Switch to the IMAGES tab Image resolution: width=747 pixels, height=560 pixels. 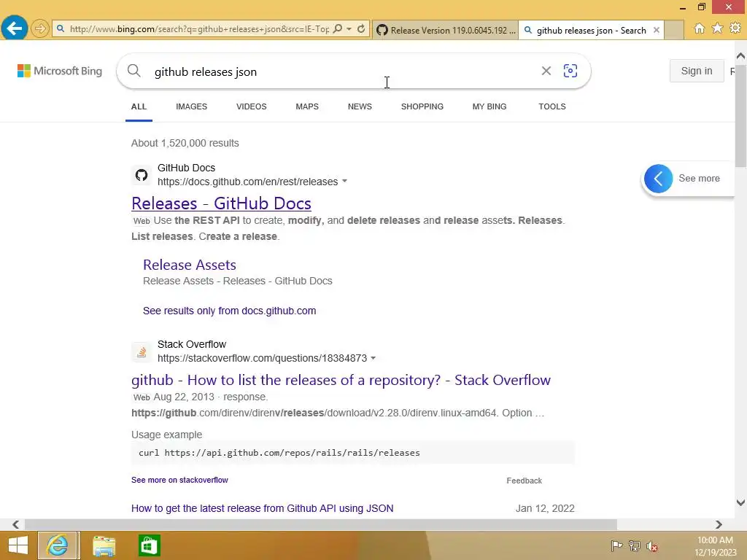192,106
